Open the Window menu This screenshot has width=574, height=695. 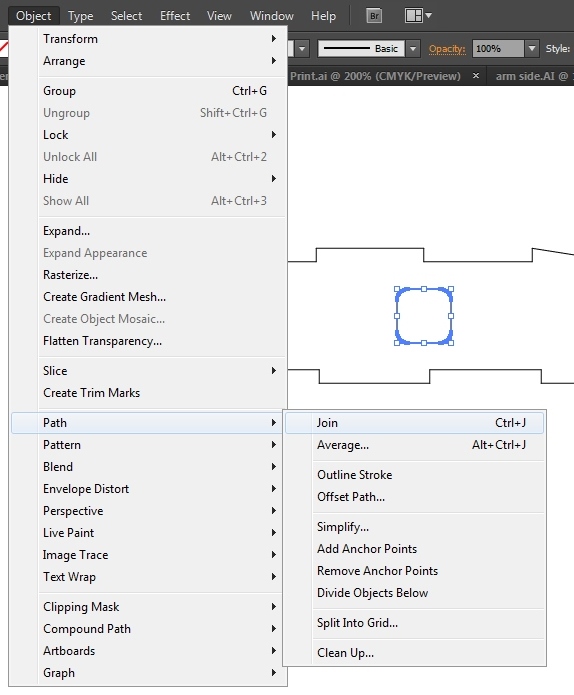tap(272, 16)
